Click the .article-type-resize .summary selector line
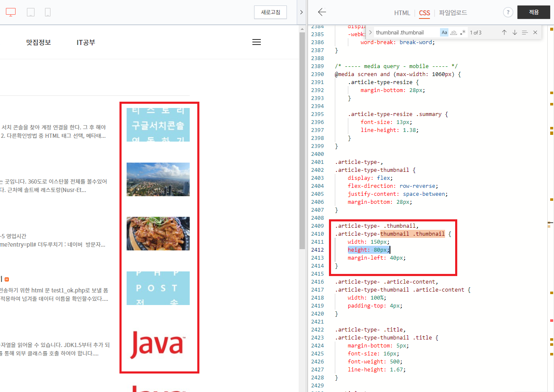The height and width of the screenshot is (392, 554). click(x=398, y=114)
